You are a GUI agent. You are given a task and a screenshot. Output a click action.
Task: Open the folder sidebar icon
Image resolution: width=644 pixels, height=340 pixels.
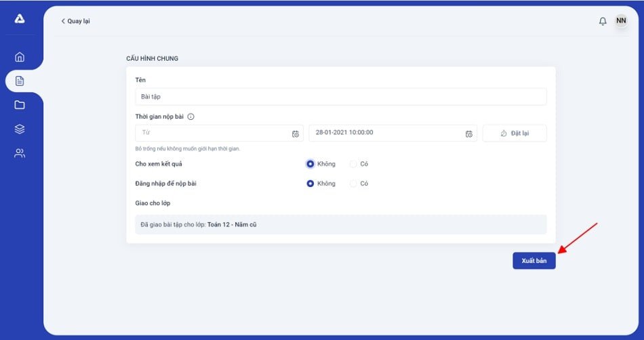coord(19,105)
